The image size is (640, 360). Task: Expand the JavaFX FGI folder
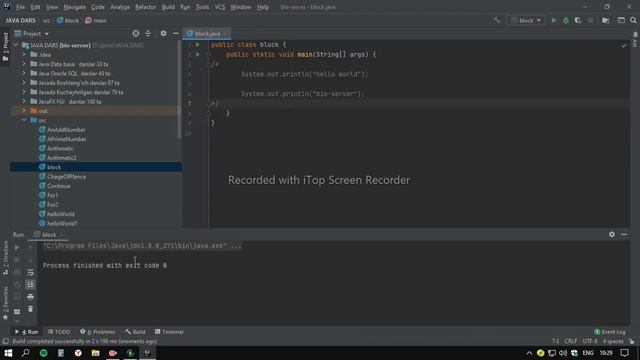pos(24,101)
